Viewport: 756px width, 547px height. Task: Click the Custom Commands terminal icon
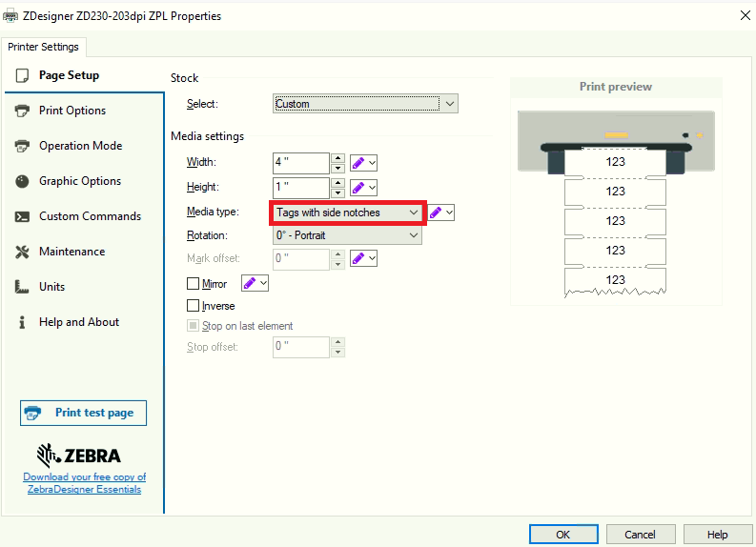22,216
